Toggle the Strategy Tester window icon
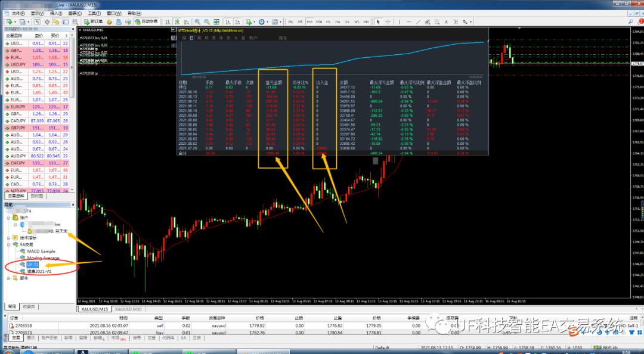This screenshot has width=644, height=354. point(75,21)
